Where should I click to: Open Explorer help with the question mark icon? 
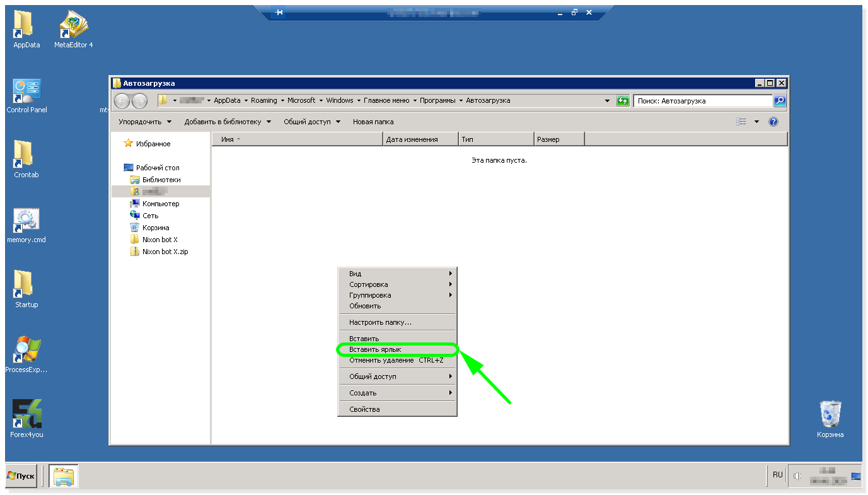pyautogui.click(x=773, y=122)
